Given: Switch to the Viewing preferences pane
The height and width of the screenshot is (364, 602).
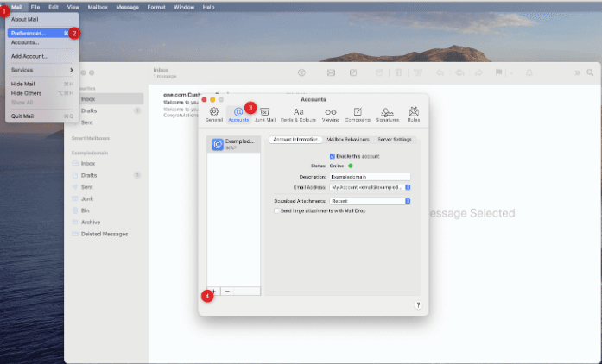Looking at the screenshot, I should (x=331, y=114).
